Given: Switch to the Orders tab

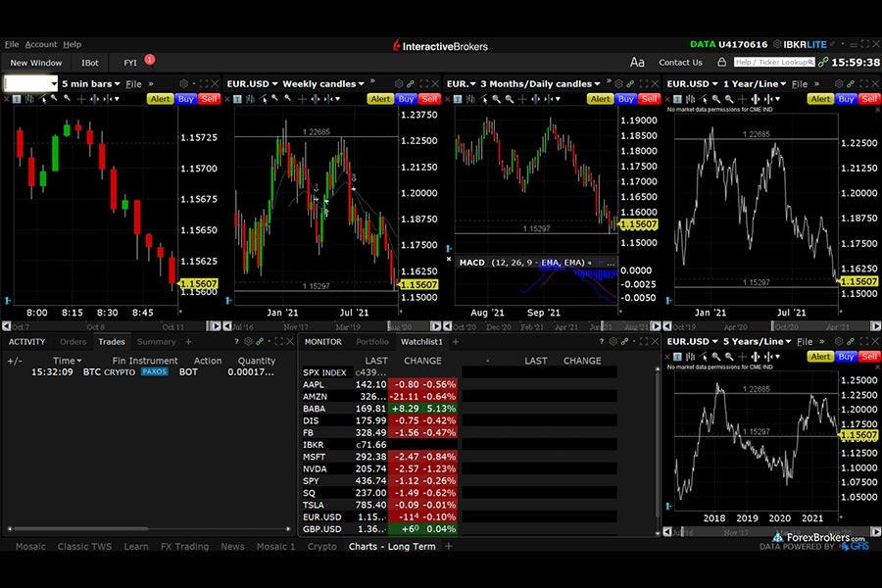Looking at the screenshot, I should (x=73, y=342).
